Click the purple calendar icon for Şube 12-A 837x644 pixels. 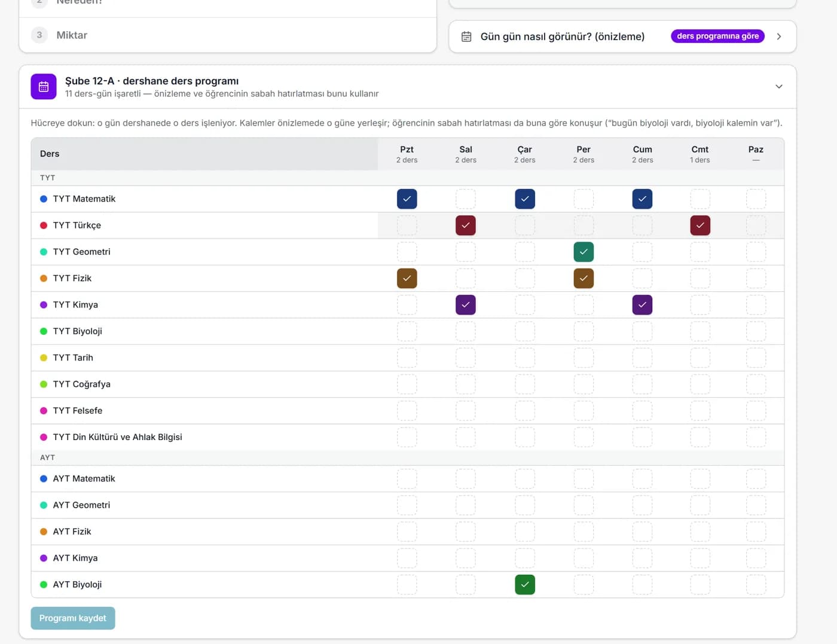[x=44, y=87]
